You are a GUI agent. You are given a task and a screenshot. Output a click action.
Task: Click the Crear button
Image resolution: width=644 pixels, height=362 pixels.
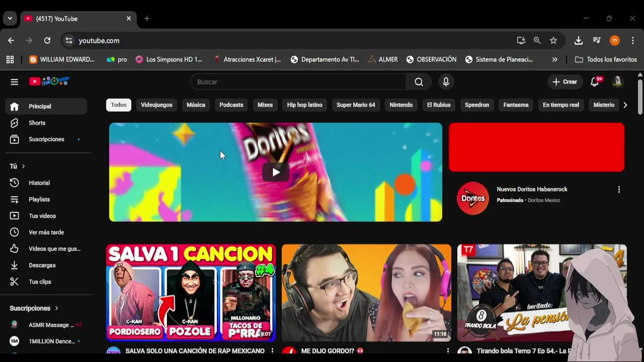[565, 82]
